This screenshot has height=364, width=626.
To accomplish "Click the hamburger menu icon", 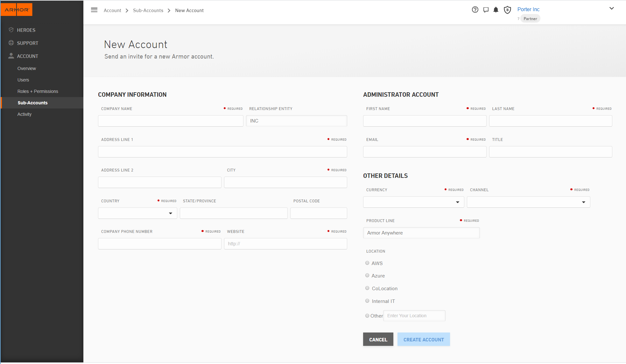I will pyautogui.click(x=94, y=10).
